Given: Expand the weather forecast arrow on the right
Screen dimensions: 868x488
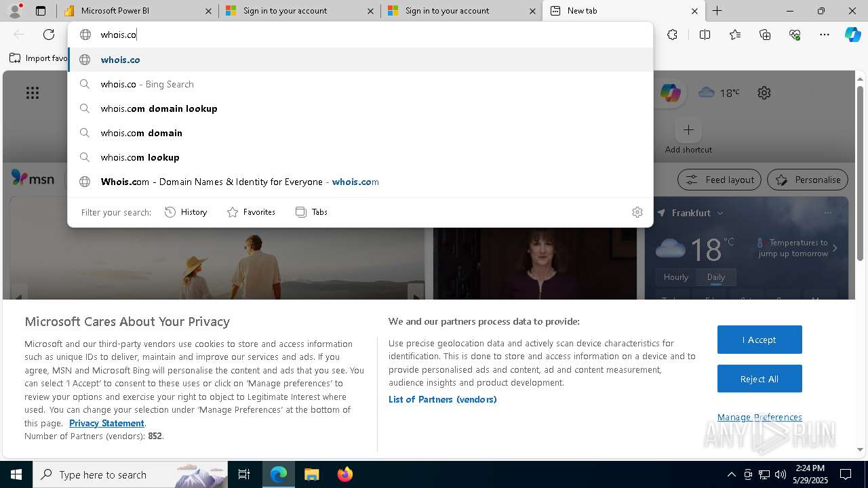Looking at the screenshot, I should click(835, 248).
